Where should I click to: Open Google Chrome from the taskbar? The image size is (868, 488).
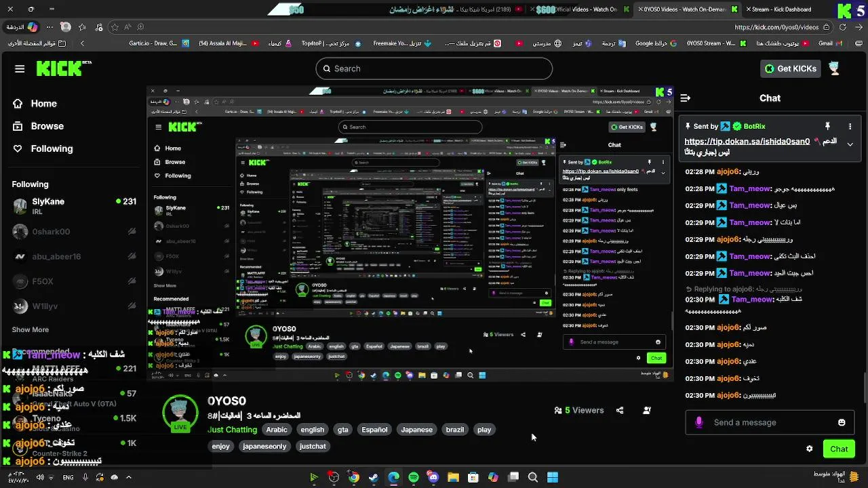[x=353, y=477]
